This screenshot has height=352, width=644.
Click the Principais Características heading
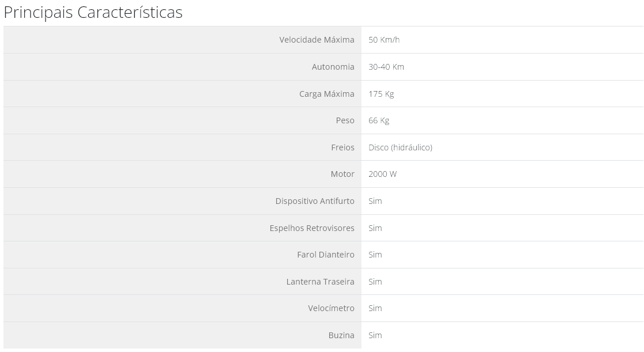click(x=93, y=12)
